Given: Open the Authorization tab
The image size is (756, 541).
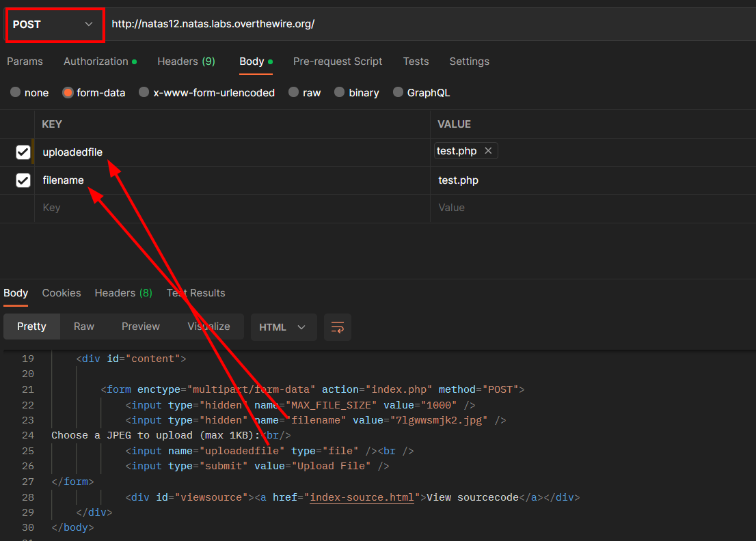Looking at the screenshot, I should coord(96,61).
